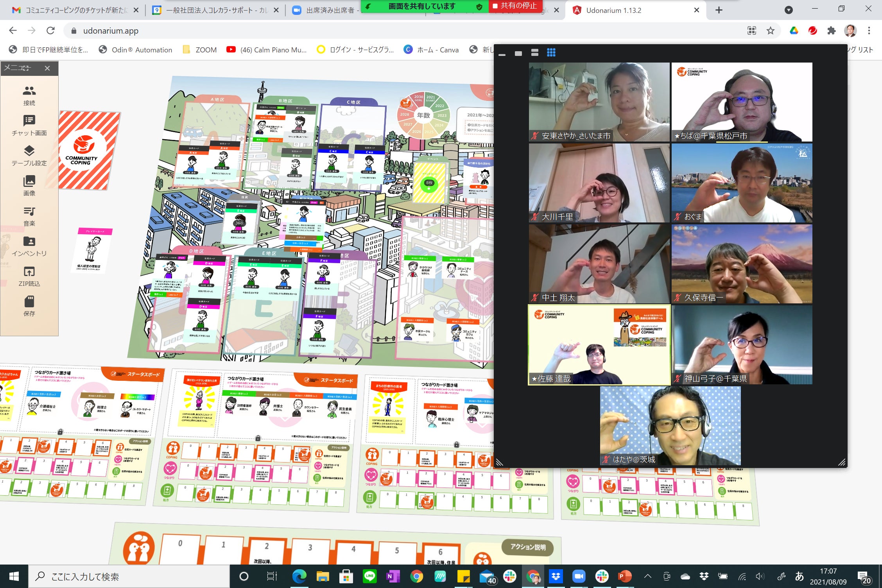Open Chrome three-dot menu
Viewport: 882px width, 588px height.
point(869,30)
